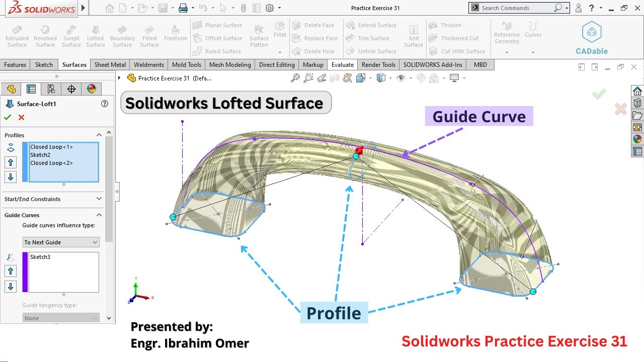Switch to the Evaluate tab
This screenshot has height=362, width=644.
pyautogui.click(x=343, y=65)
